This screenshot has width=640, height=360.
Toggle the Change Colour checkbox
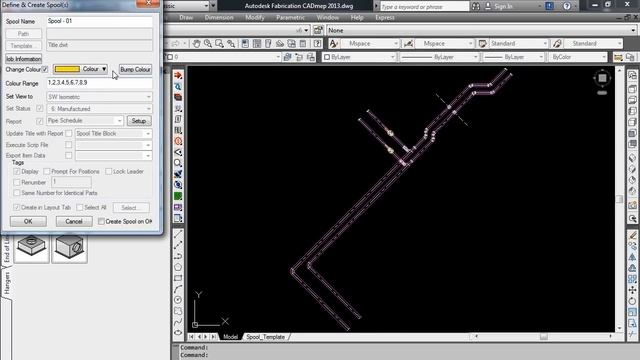tap(45, 69)
